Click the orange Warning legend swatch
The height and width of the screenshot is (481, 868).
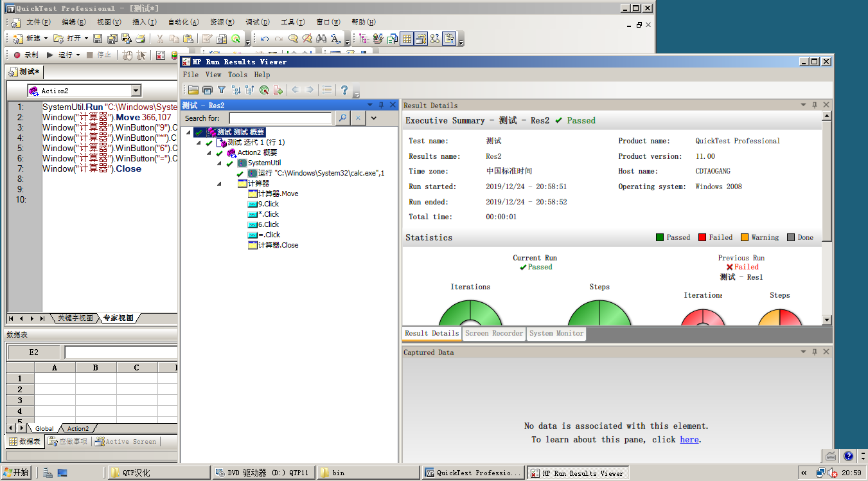[x=745, y=237]
